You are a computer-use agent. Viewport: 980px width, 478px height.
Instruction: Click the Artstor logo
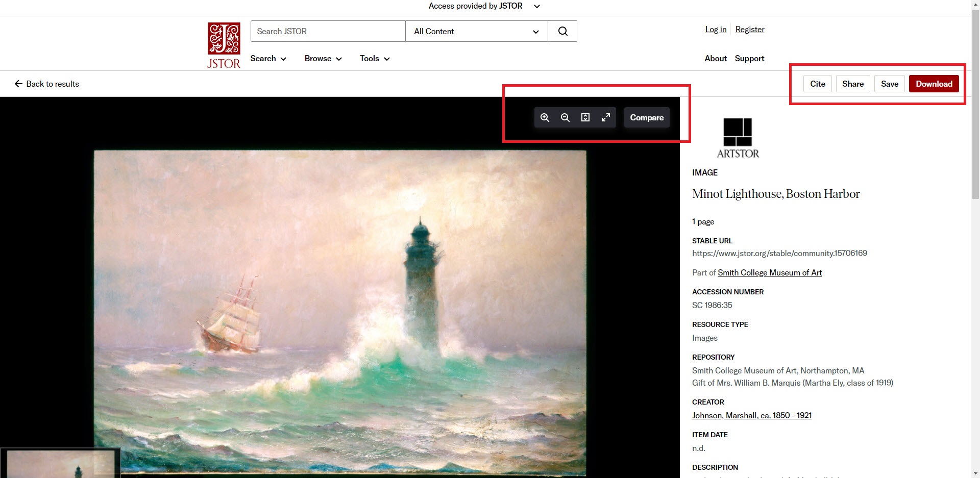pos(738,138)
